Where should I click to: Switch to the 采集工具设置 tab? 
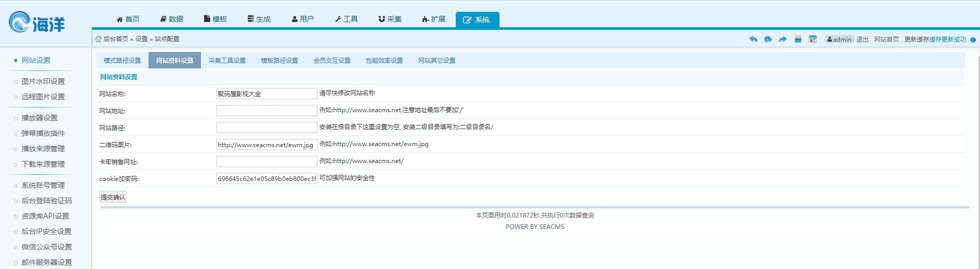point(227,60)
